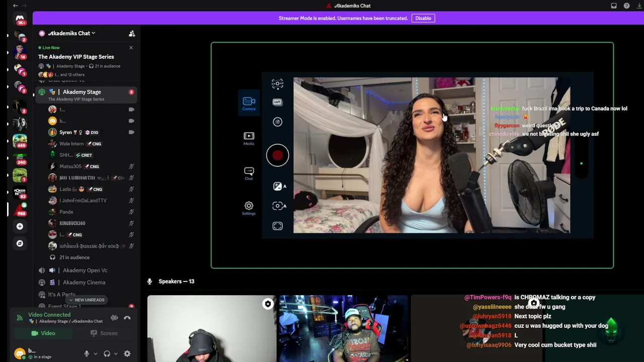Open The Akademy VIP Stage Series event

click(x=76, y=57)
